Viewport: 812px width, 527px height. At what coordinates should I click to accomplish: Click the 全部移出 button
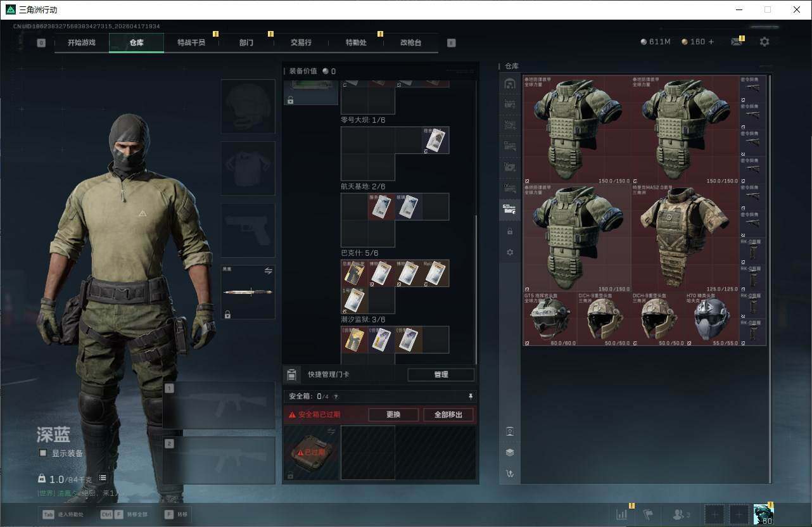pos(448,415)
